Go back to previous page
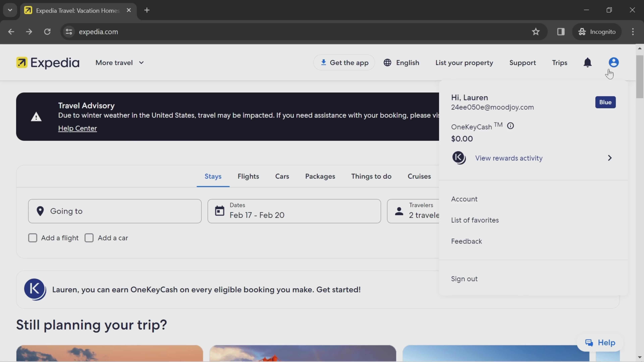This screenshot has width=644, height=362. [11, 32]
